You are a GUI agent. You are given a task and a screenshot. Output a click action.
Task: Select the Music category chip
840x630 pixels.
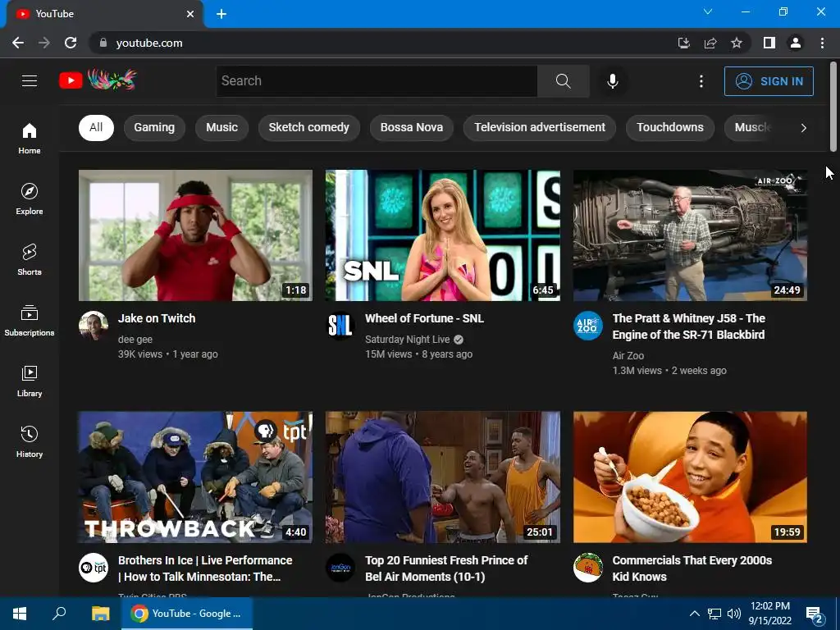tap(221, 127)
